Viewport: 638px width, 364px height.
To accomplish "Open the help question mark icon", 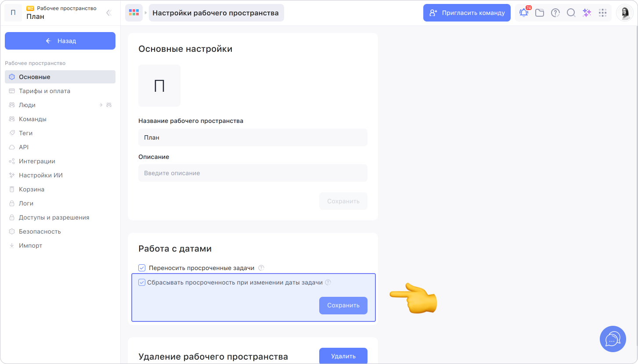I will click(x=555, y=13).
